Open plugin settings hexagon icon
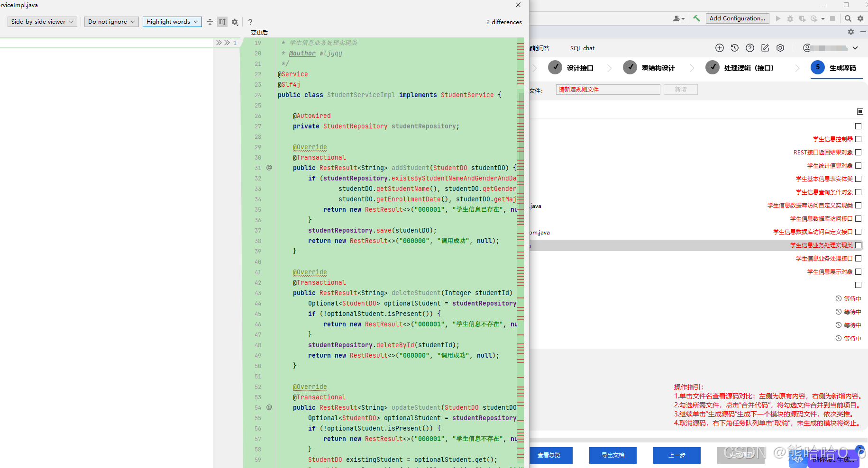Viewport: 868px width, 468px height. pyautogui.click(x=780, y=48)
